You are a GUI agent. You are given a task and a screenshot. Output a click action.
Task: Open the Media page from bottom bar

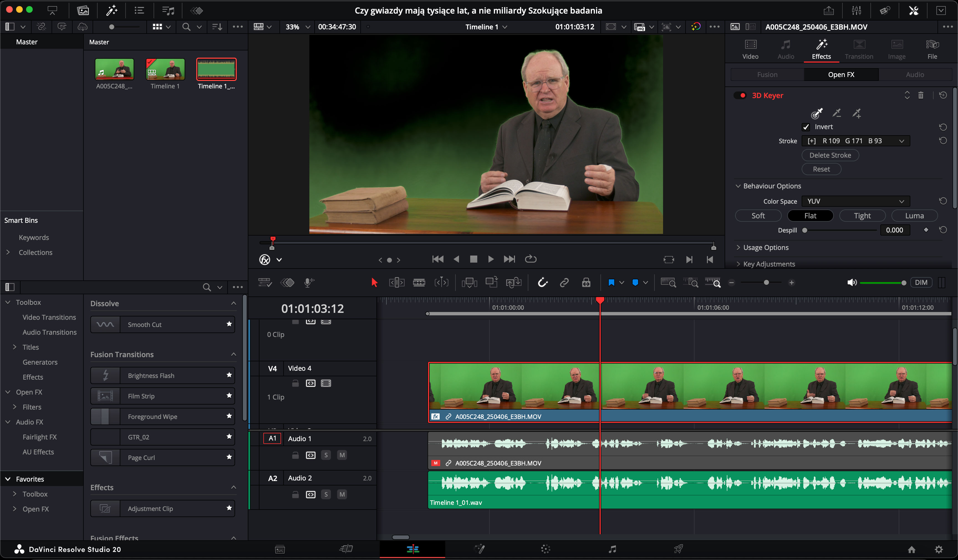click(280, 549)
